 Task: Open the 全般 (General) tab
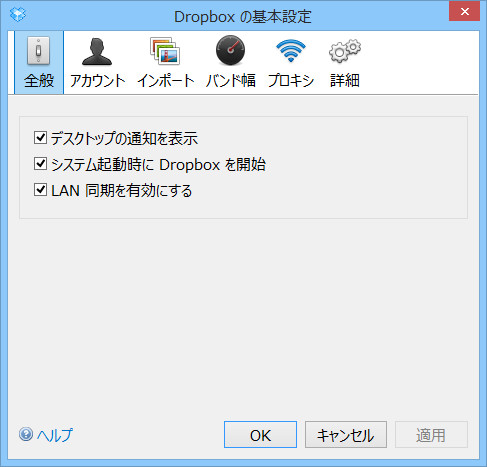39,63
